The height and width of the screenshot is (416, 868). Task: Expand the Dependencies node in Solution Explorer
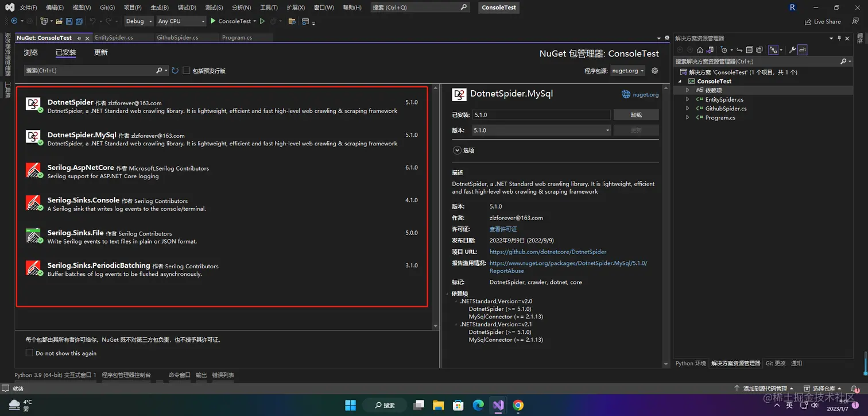tap(688, 90)
